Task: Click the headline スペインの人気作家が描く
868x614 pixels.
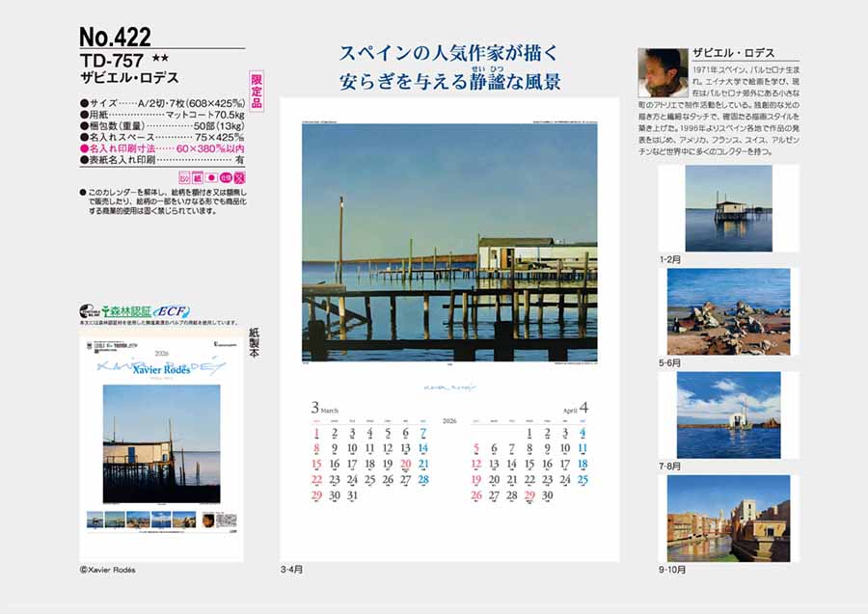Action: pyautogui.click(x=449, y=53)
